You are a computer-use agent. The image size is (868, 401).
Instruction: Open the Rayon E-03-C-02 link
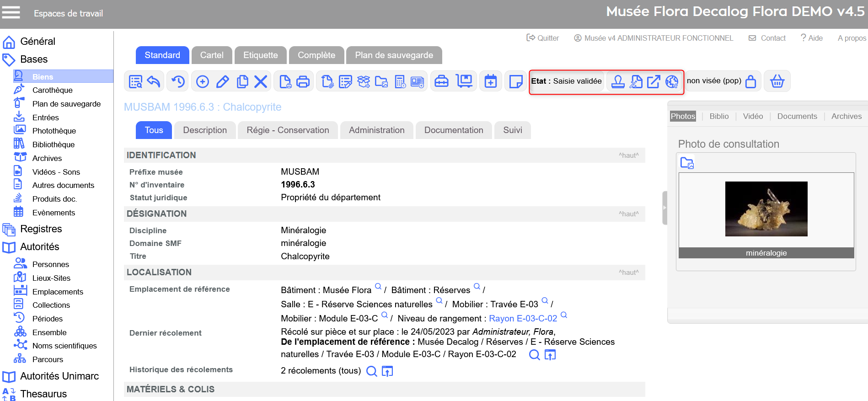click(x=523, y=318)
